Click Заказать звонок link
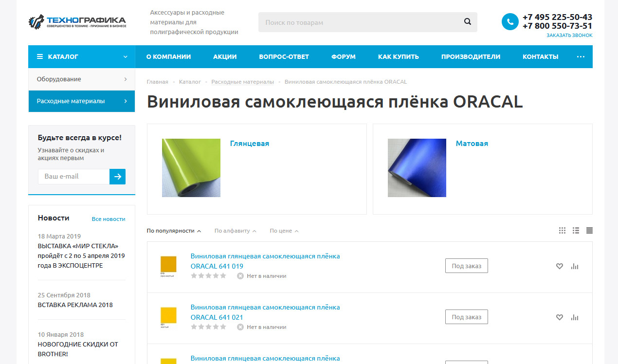 click(569, 36)
